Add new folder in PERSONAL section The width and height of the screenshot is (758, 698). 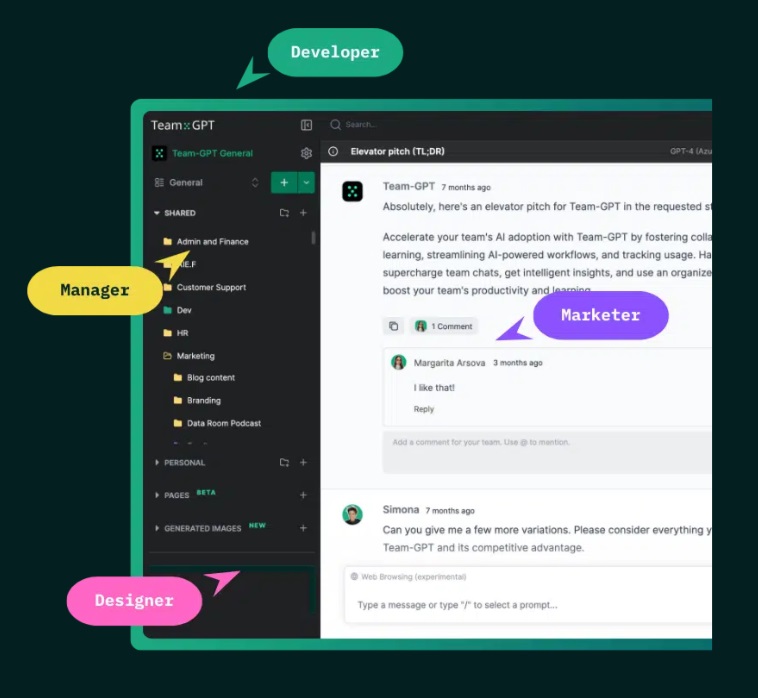(284, 463)
